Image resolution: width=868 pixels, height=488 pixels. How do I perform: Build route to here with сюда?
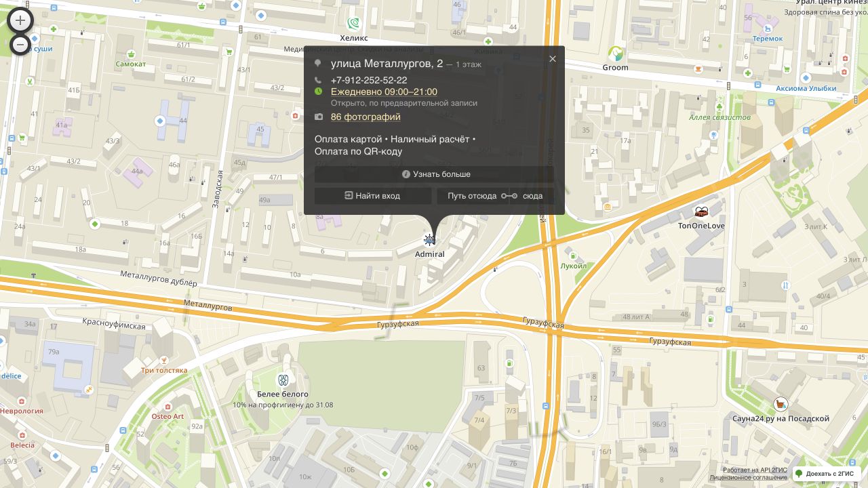click(x=532, y=196)
